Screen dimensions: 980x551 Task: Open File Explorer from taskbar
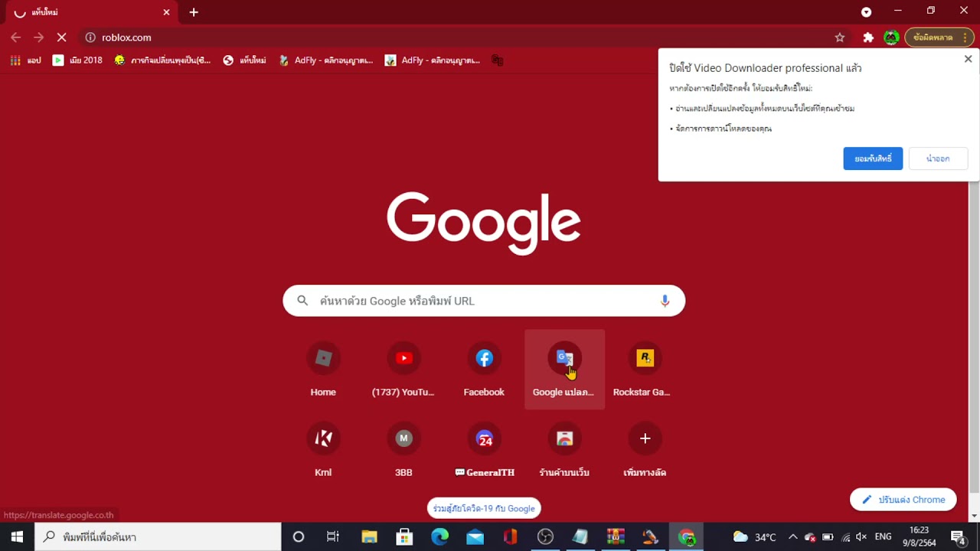point(369,536)
